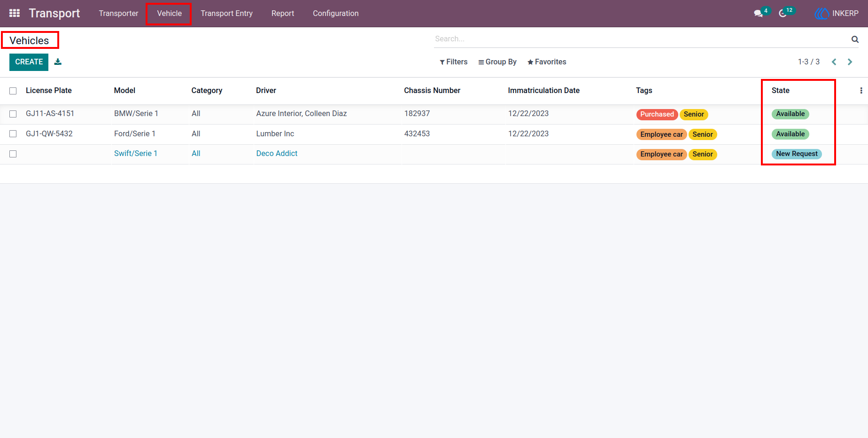Click the search magnifier icon

click(855, 39)
